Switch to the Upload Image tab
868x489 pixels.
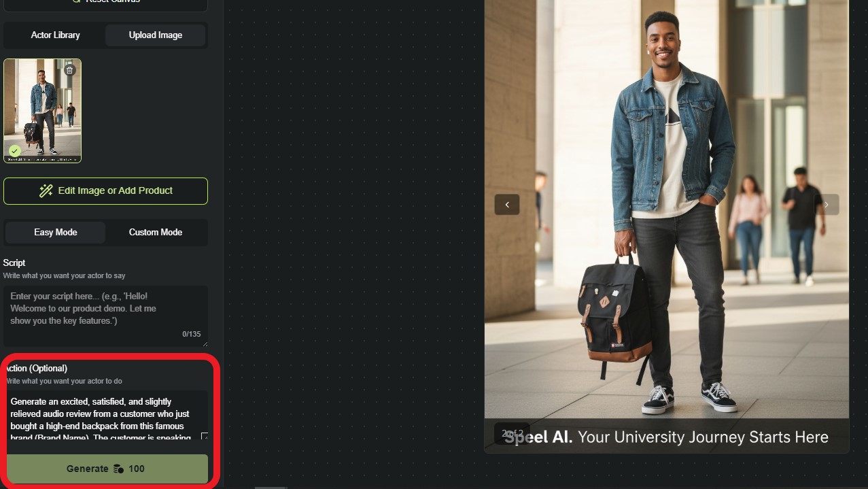(156, 35)
